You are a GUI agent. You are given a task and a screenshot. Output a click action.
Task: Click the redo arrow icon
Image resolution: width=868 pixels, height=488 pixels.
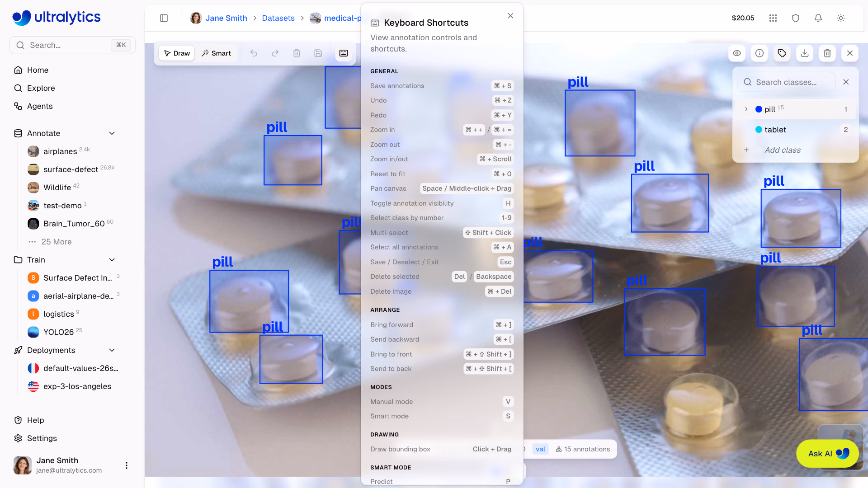tap(275, 53)
